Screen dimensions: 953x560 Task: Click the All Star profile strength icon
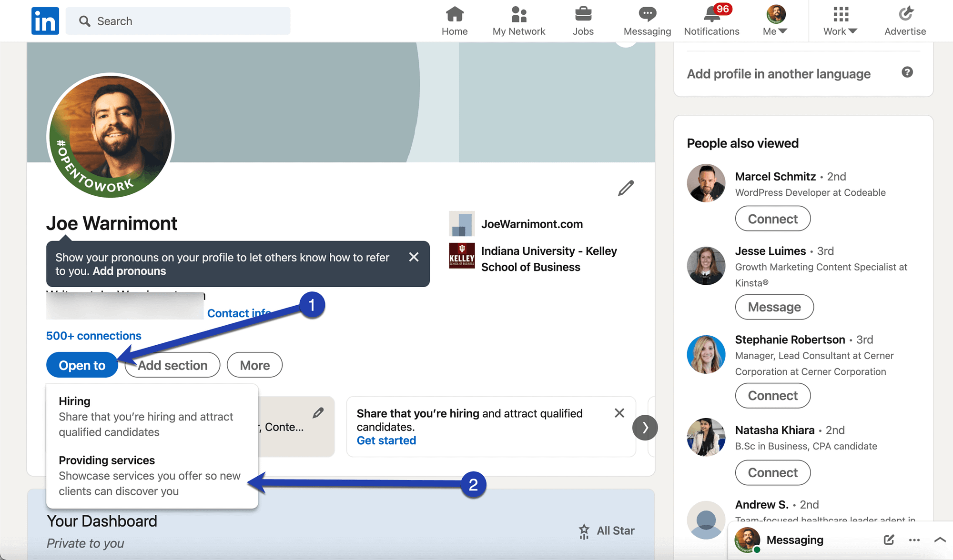tap(584, 530)
